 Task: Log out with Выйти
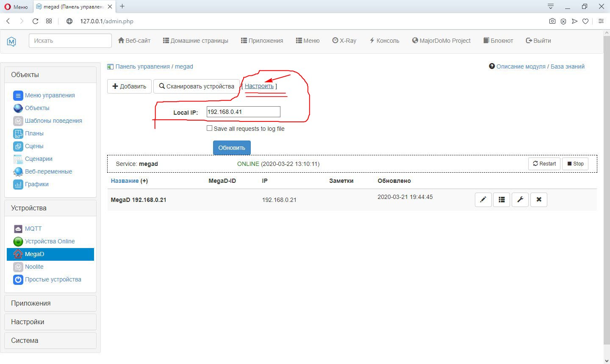538,41
